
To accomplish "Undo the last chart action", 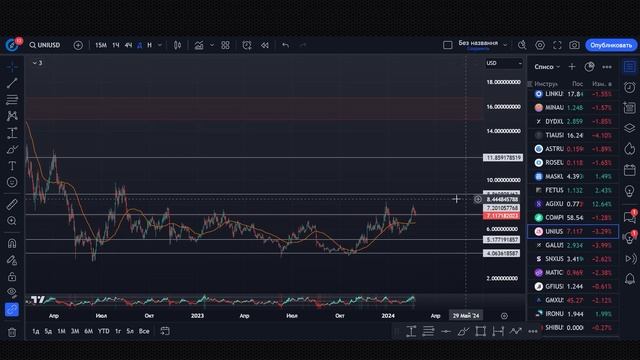I will click(x=285, y=45).
